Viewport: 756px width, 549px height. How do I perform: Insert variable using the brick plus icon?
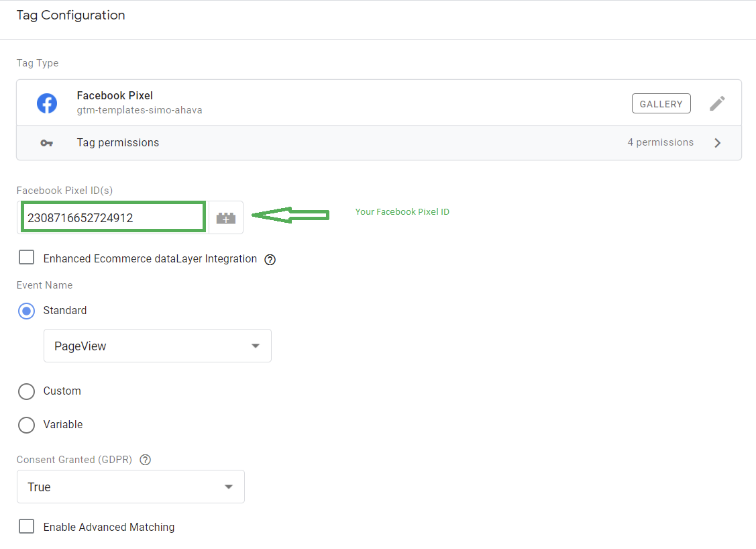coord(225,218)
